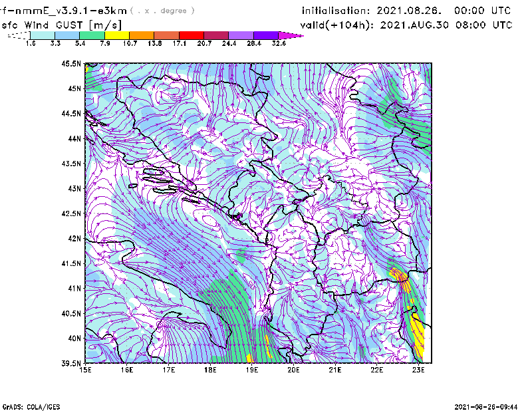The image size is (532, 411).
Task: Click the legend value 5.4
Action: click(80, 43)
